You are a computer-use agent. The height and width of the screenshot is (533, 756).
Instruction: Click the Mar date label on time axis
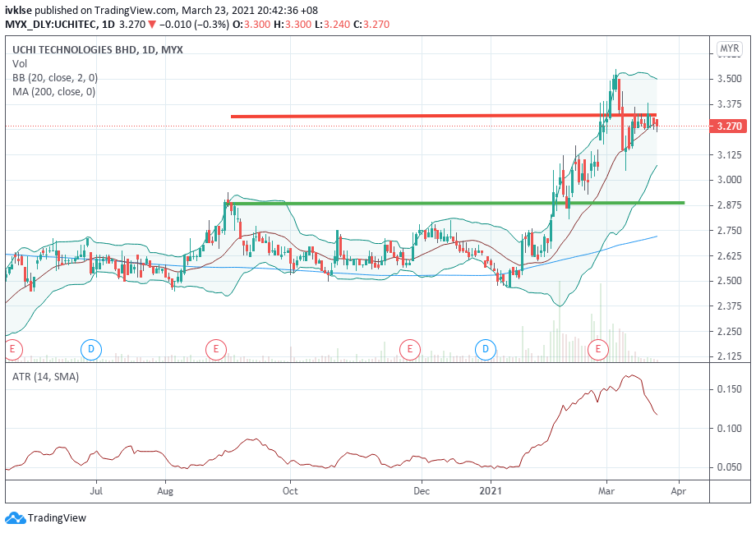point(606,491)
